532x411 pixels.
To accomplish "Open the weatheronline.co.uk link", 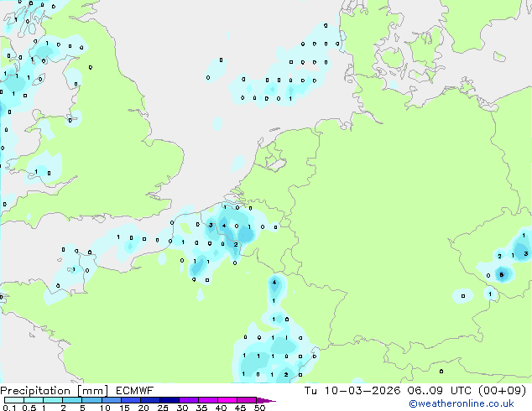I will click(x=461, y=403).
